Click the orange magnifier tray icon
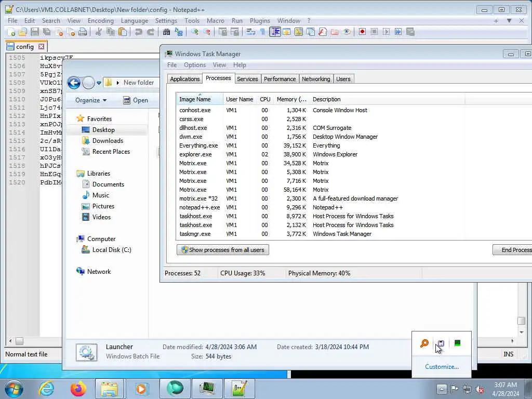 424,343
